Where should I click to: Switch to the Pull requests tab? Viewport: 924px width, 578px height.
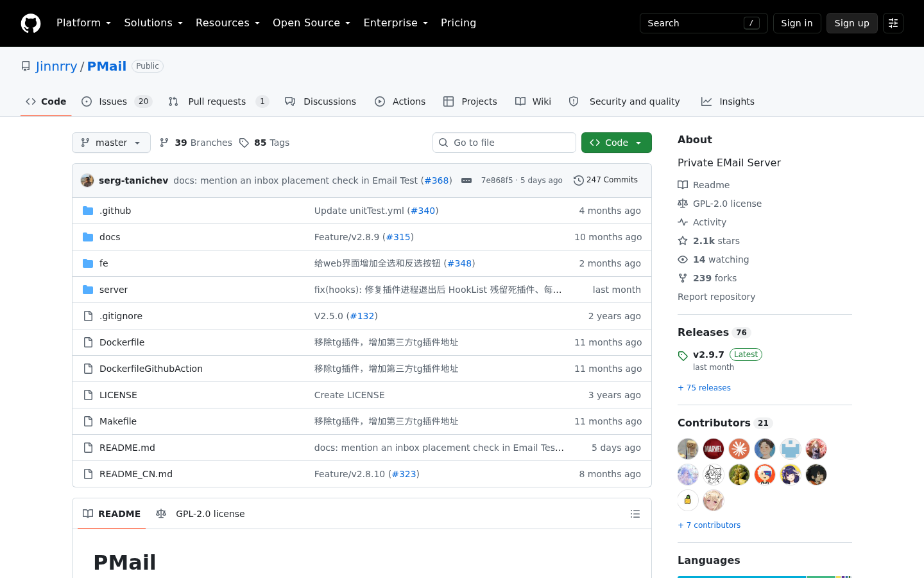218,101
